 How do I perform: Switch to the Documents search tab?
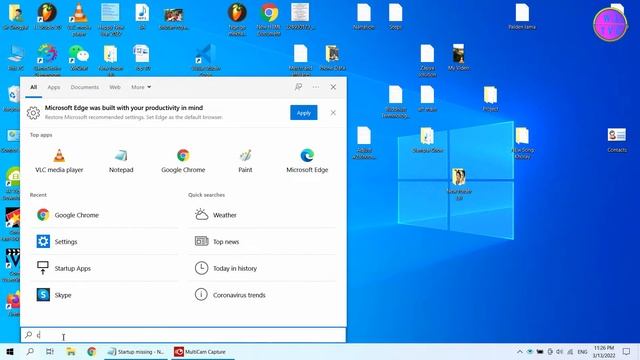click(x=84, y=87)
